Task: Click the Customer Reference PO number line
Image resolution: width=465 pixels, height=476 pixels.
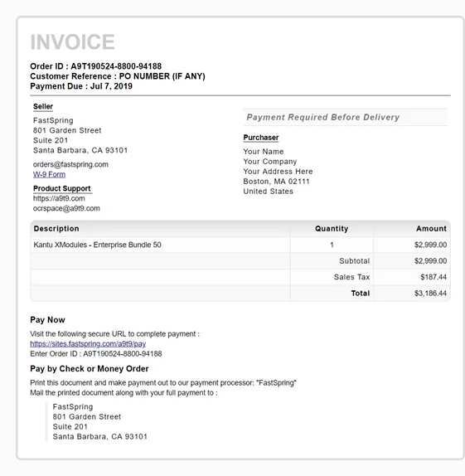Action: pos(118,76)
